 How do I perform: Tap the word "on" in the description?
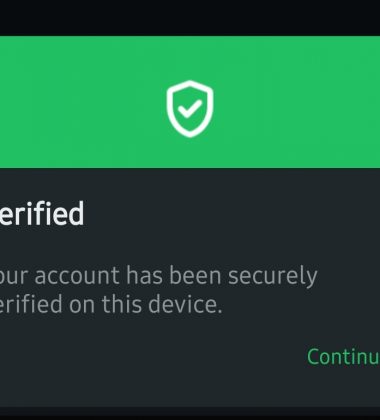click(82, 306)
